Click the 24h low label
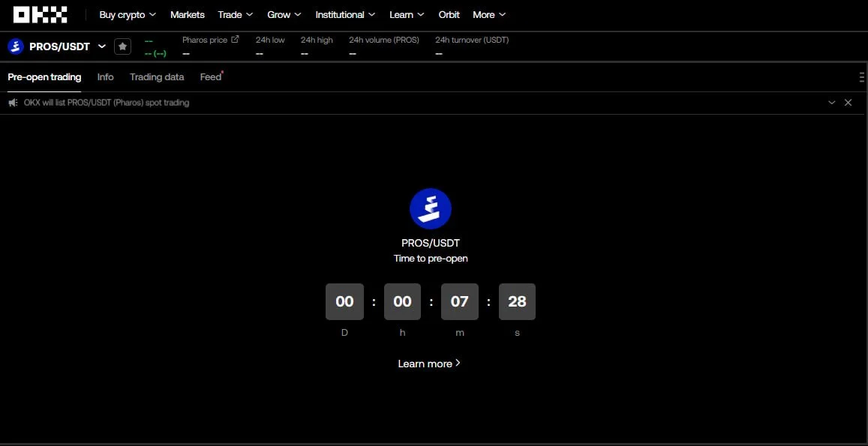Screen dimensions: 868x446 point(269,40)
